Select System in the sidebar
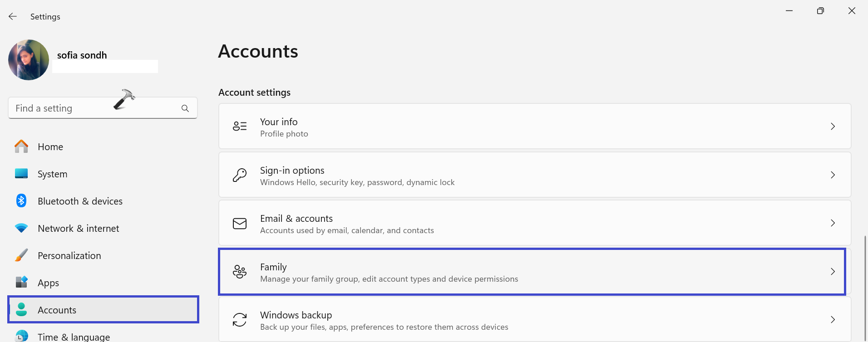Image resolution: width=868 pixels, height=342 pixels. click(52, 174)
